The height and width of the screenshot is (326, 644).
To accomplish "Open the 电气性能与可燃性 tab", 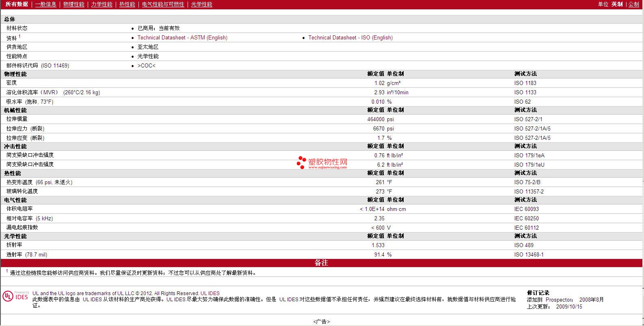I will (x=163, y=4).
